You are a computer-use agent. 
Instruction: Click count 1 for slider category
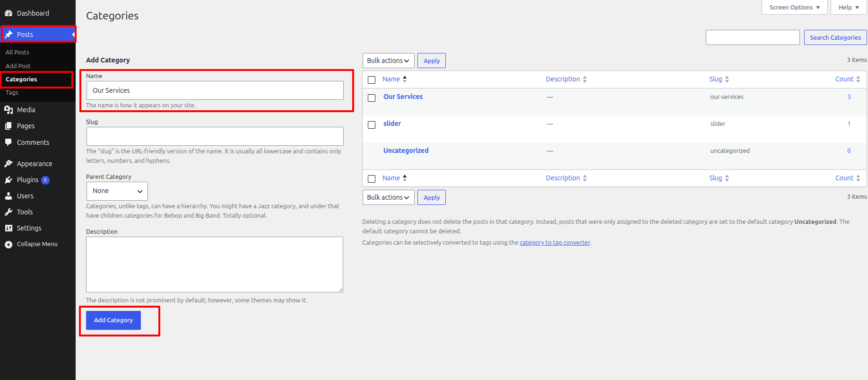(849, 124)
